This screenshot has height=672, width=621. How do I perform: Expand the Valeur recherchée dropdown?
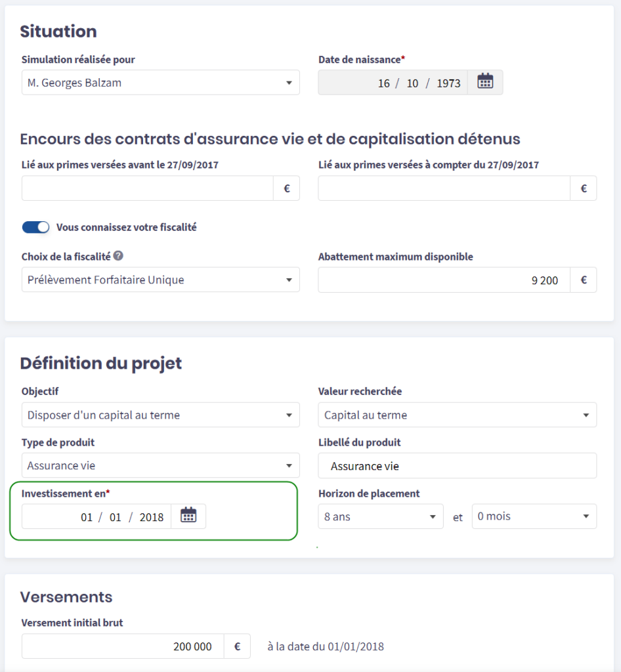(x=457, y=415)
